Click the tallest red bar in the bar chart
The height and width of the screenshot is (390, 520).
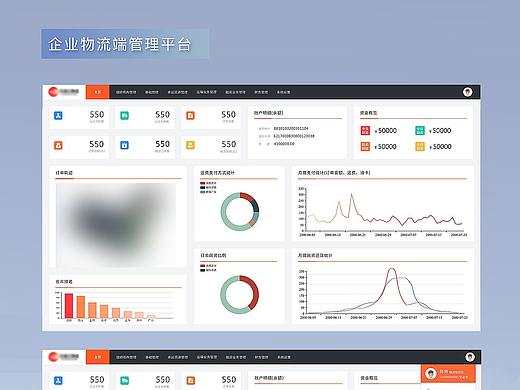[x=69, y=306]
